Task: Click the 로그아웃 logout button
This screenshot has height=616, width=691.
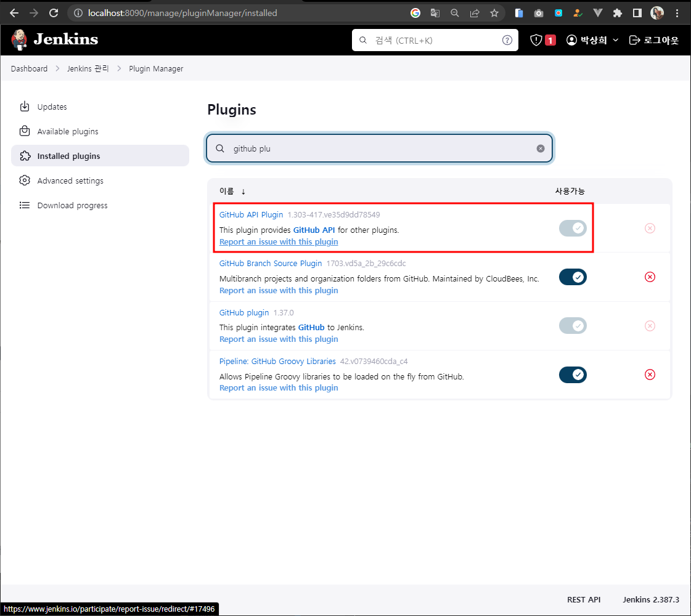Action: tap(654, 40)
